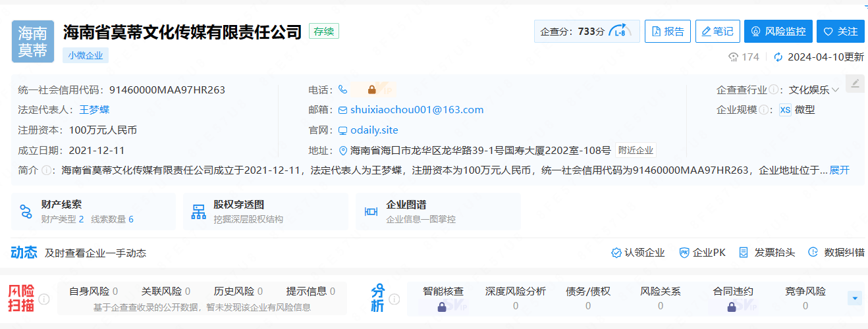Click the refresh icon beside 2024-04-10更新
Viewport: 868px width, 329px height.
778,57
